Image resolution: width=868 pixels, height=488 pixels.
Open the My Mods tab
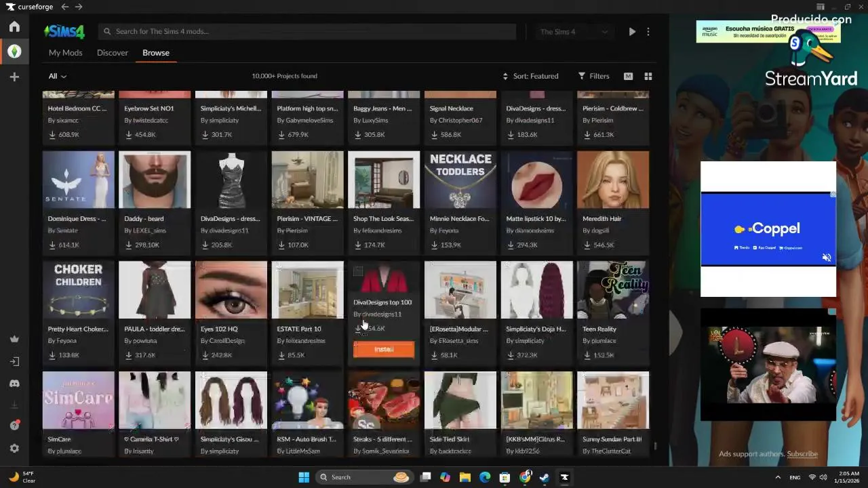click(x=65, y=53)
